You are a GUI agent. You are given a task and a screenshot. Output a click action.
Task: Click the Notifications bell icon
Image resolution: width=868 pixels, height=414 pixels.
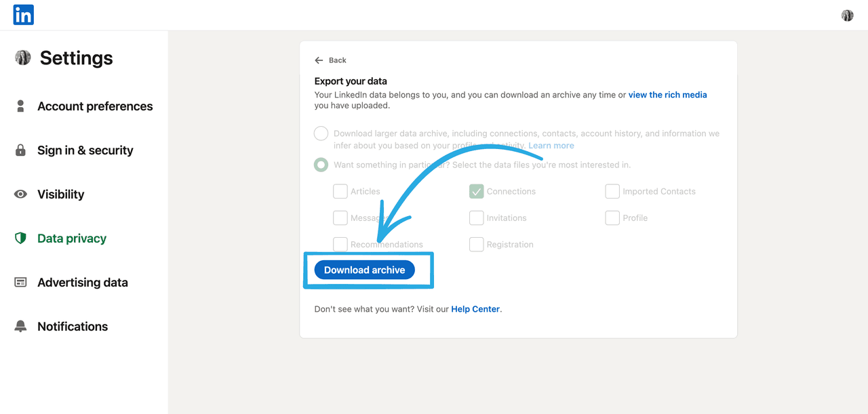[x=20, y=327]
